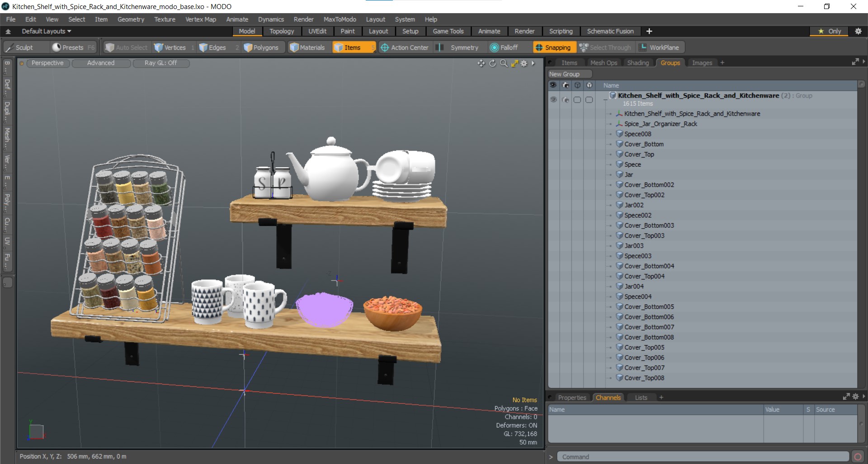The width and height of the screenshot is (868, 464).
Task: Toggle Auto Select mode
Action: [126, 47]
